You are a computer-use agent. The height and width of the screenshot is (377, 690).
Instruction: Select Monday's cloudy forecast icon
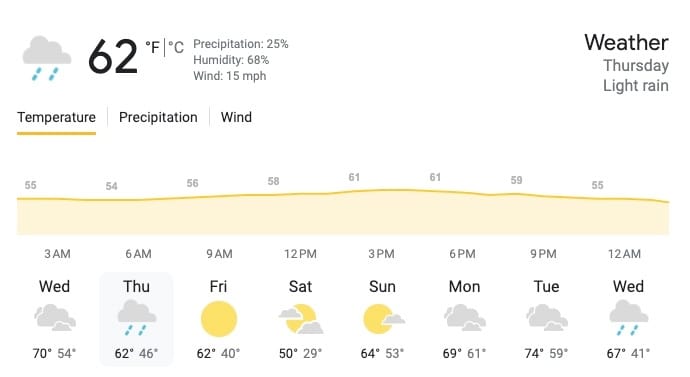tap(465, 317)
